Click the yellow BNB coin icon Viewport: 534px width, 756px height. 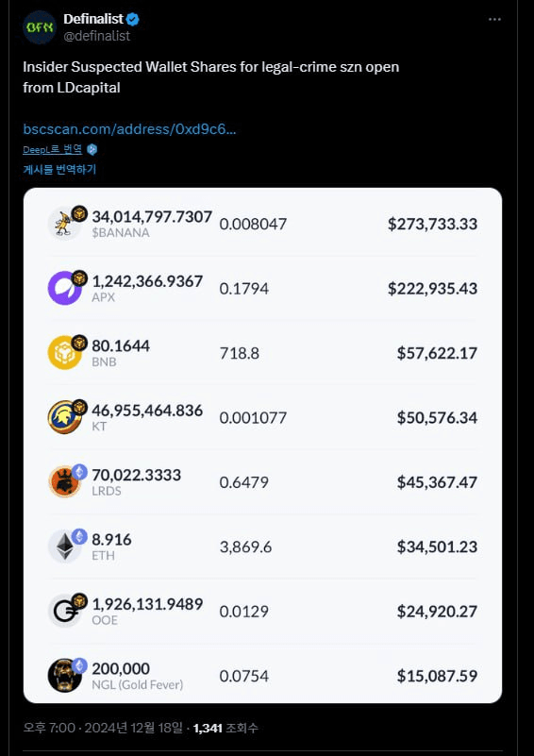pos(64,352)
